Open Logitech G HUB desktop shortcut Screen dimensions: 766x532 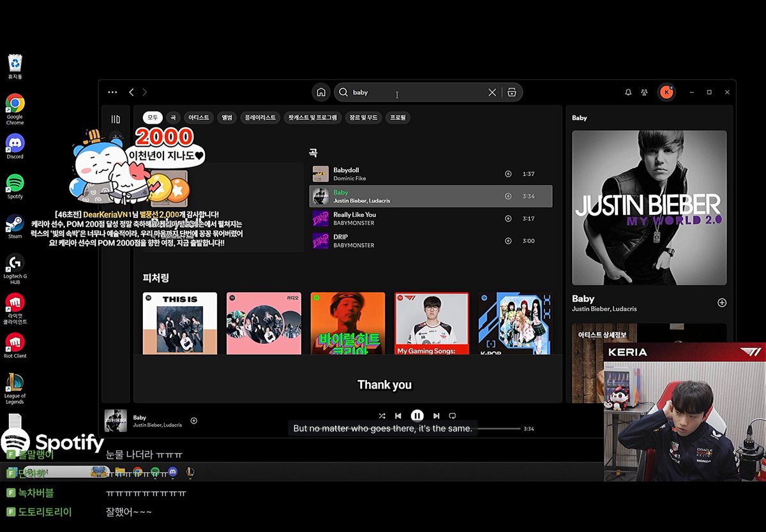click(15, 269)
